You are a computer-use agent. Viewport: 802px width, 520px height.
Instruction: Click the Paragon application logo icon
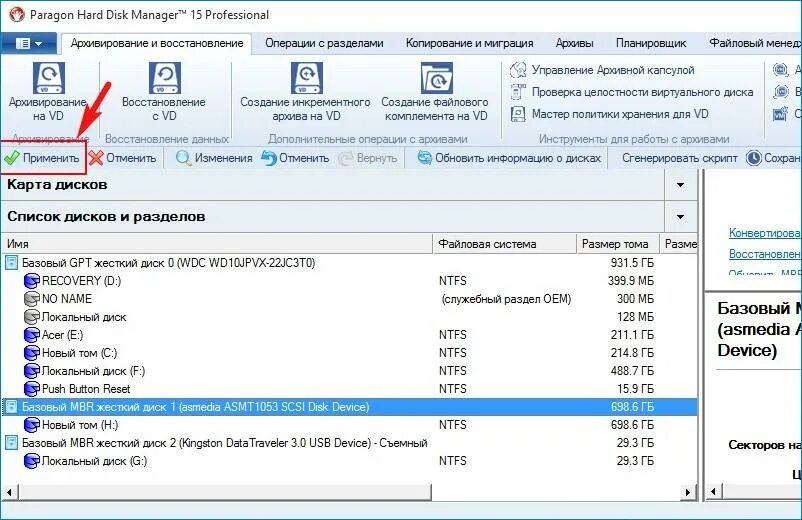coord(17,14)
